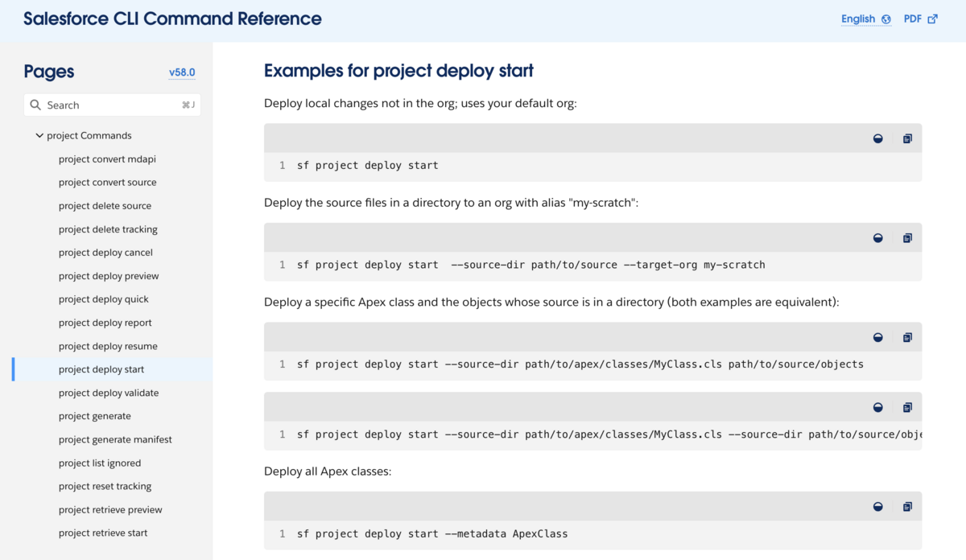Copy the "sf project deploy start" code snippet
The height and width of the screenshot is (560, 966).
point(907,138)
